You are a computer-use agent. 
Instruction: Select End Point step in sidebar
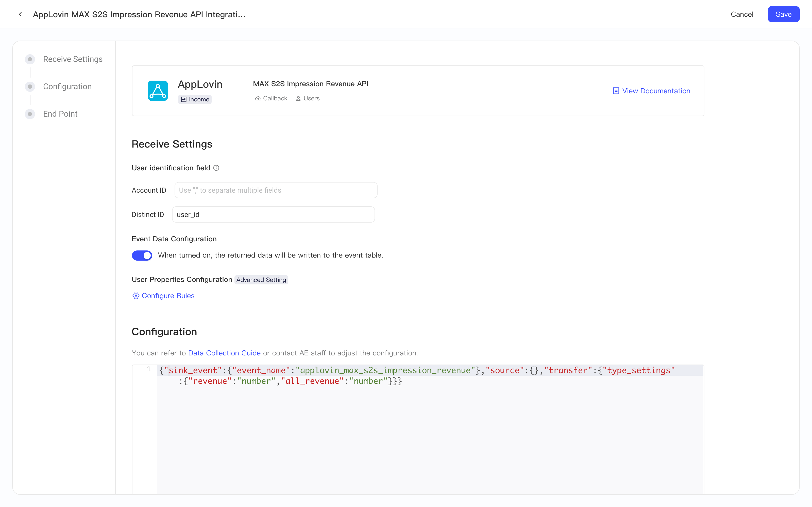[60, 114]
